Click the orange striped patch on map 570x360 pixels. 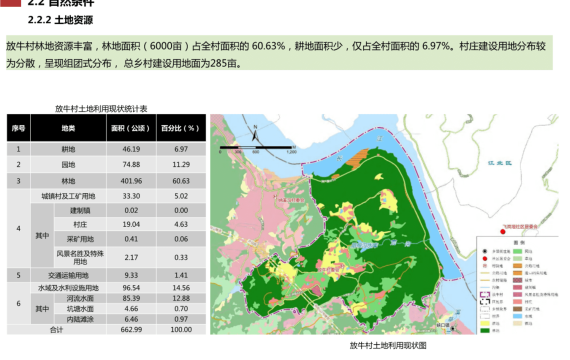(x=358, y=158)
